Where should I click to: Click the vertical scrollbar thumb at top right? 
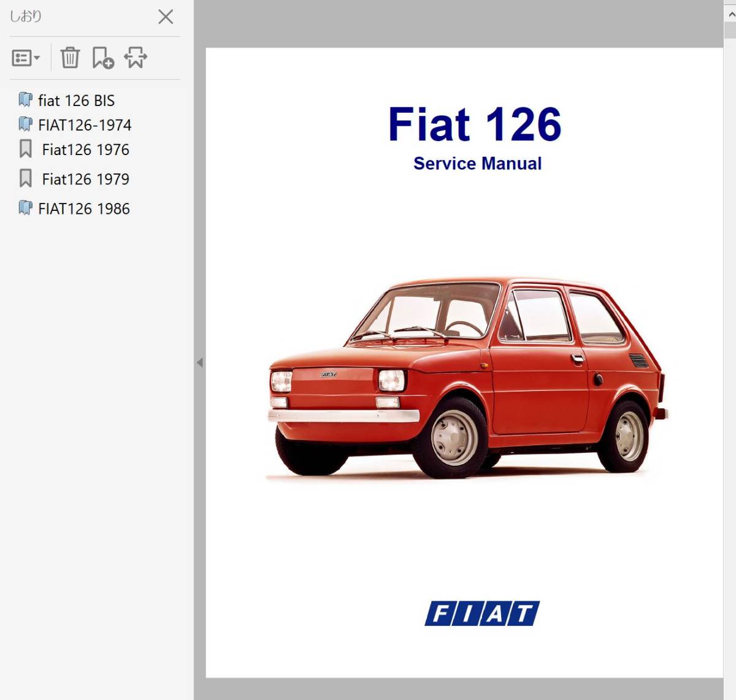(x=730, y=31)
